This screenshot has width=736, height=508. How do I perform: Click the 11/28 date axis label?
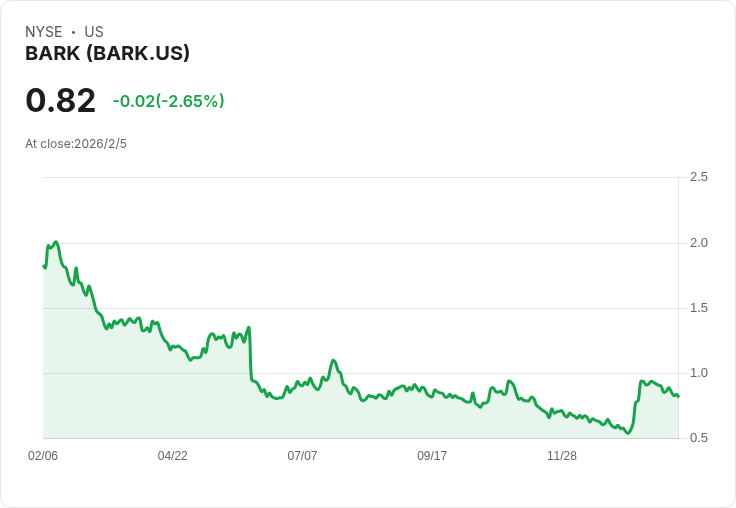(x=562, y=456)
